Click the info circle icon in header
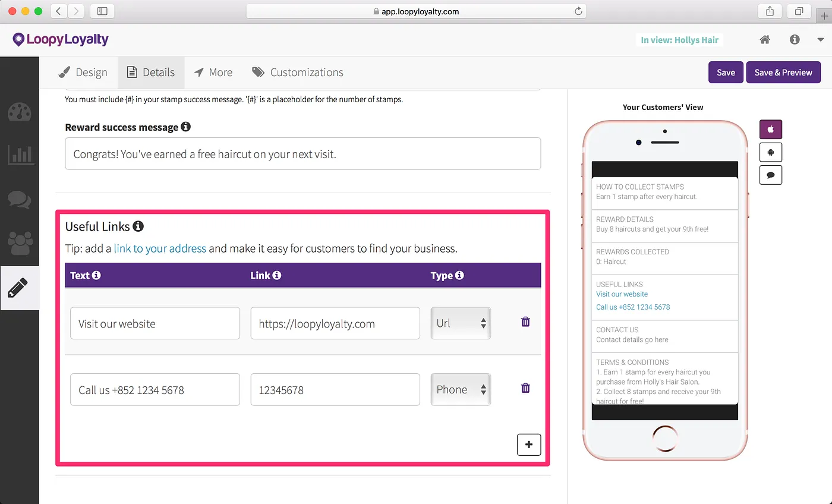The width and height of the screenshot is (832, 504). [795, 40]
